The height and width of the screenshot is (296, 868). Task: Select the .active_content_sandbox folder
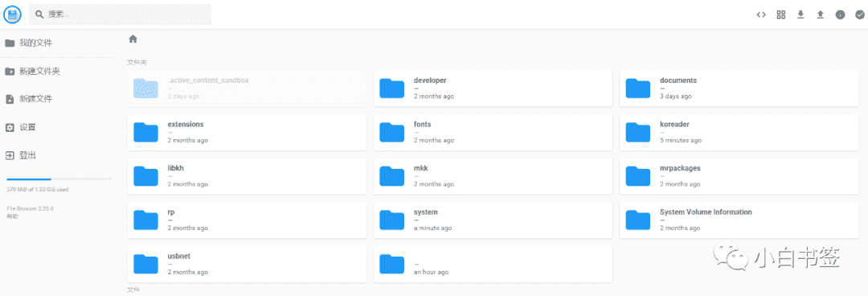(247, 88)
